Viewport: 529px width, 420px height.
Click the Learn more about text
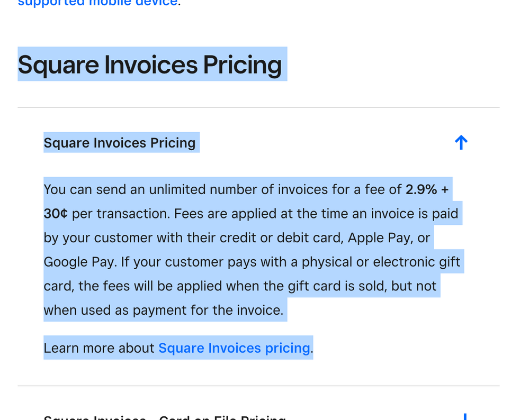pos(99,348)
